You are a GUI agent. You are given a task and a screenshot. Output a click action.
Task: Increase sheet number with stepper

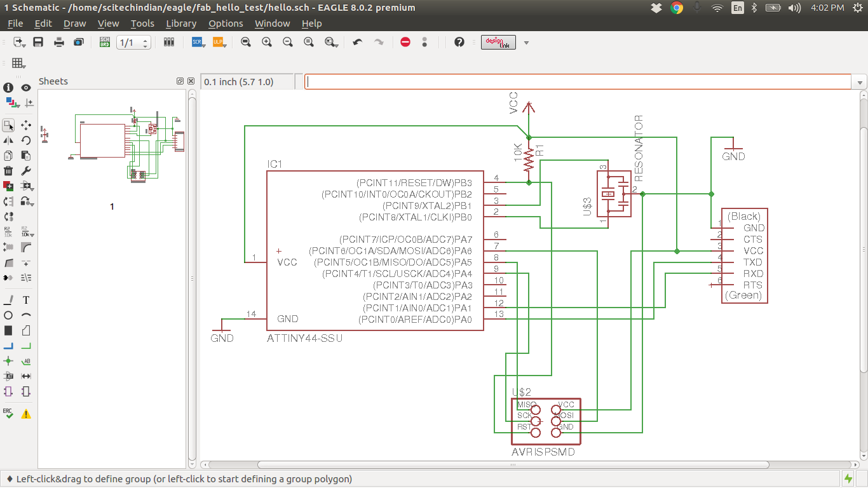tap(146, 39)
